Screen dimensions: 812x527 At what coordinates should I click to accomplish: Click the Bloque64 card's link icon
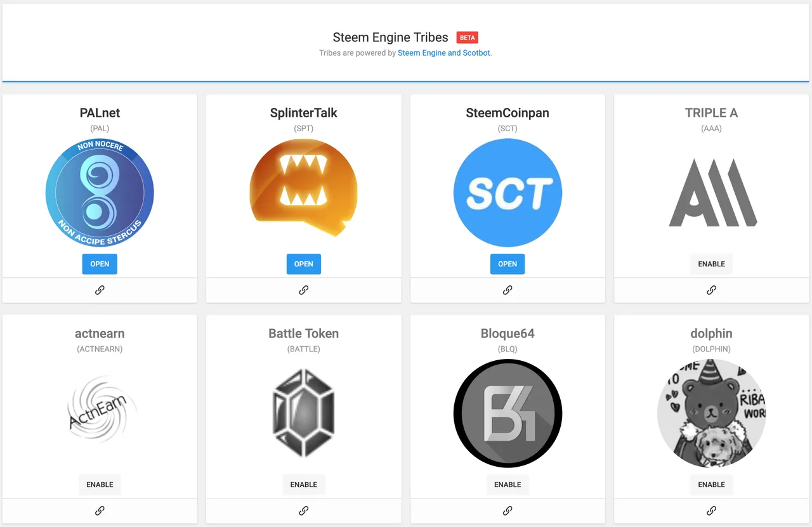(507, 511)
